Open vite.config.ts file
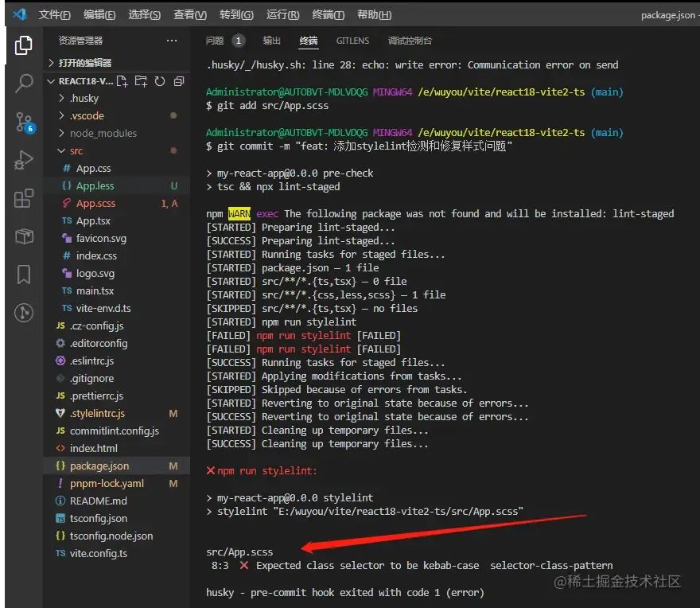 (x=117, y=554)
